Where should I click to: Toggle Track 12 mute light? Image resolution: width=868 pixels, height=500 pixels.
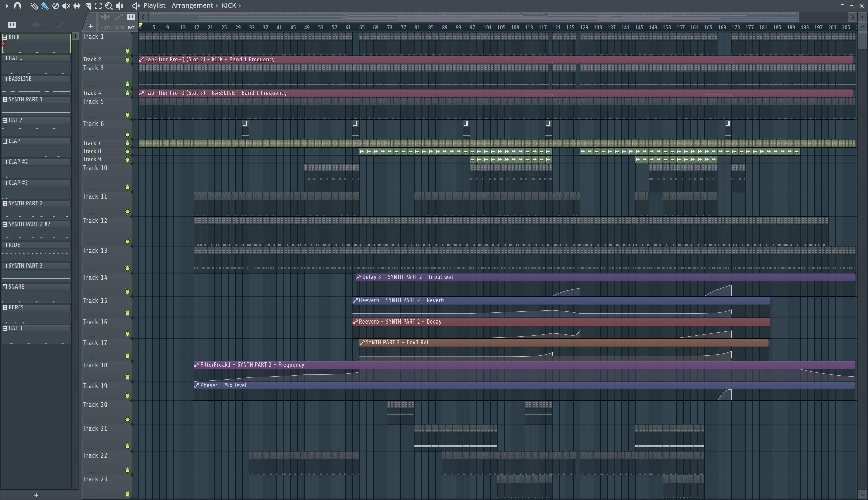tap(128, 241)
